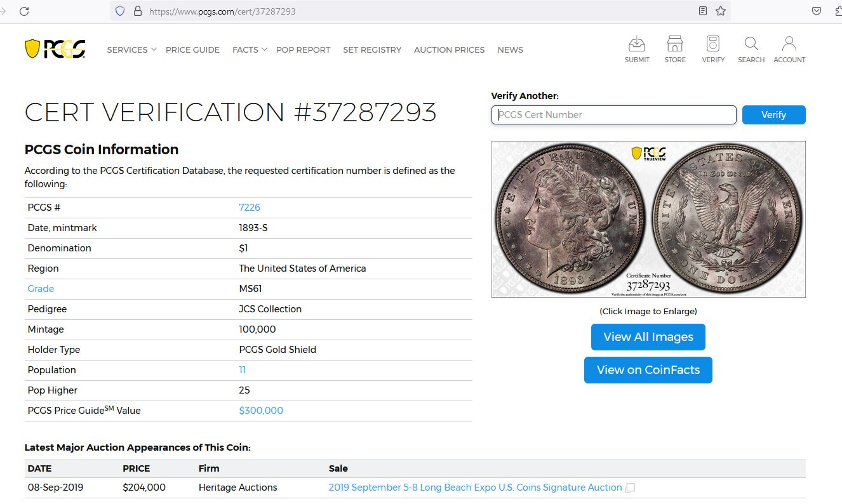Reload the page with browser refresh icon
Screen dimensions: 842x504
pyautogui.click(x=24, y=11)
